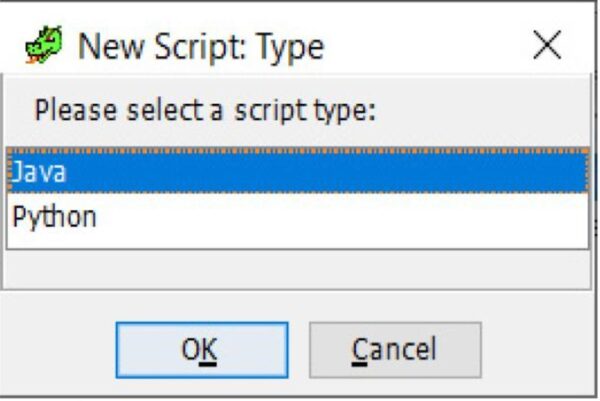Open the window menu via dragon icon
This screenshot has height=401, width=600.
[x=44, y=45]
